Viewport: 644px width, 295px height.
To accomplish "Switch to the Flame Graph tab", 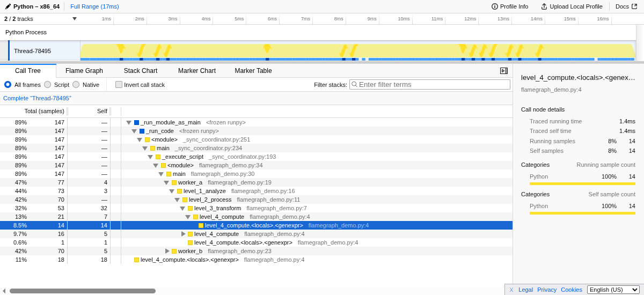I will click(84, 71).
